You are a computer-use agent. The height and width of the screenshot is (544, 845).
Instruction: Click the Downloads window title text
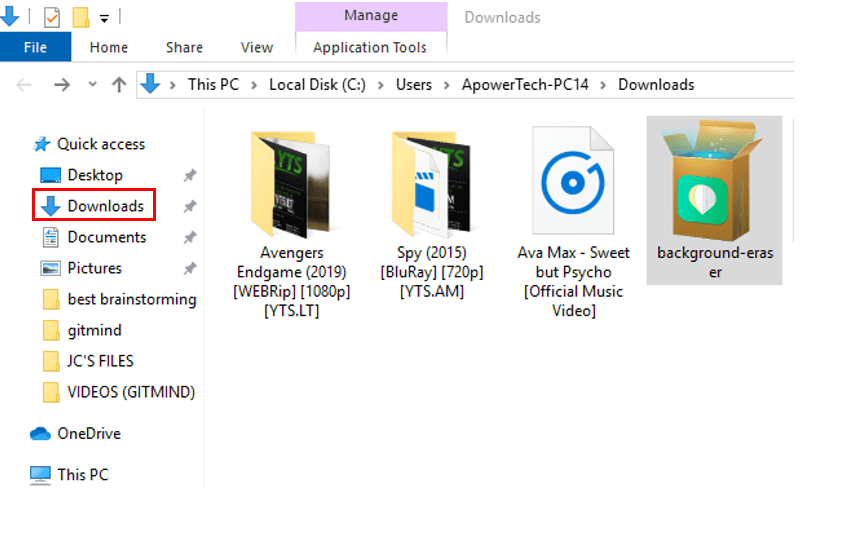click(x=502, y=17)
